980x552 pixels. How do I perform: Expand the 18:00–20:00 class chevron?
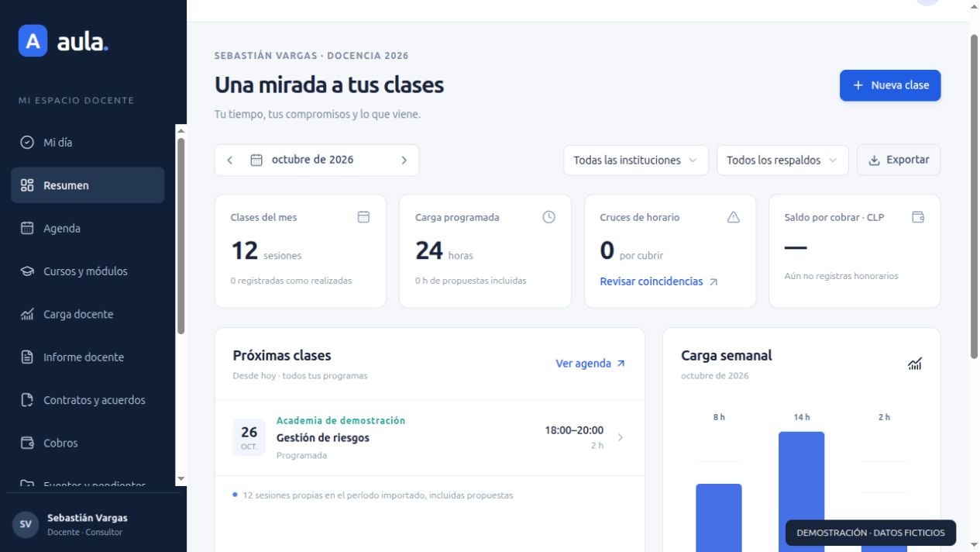620,437
